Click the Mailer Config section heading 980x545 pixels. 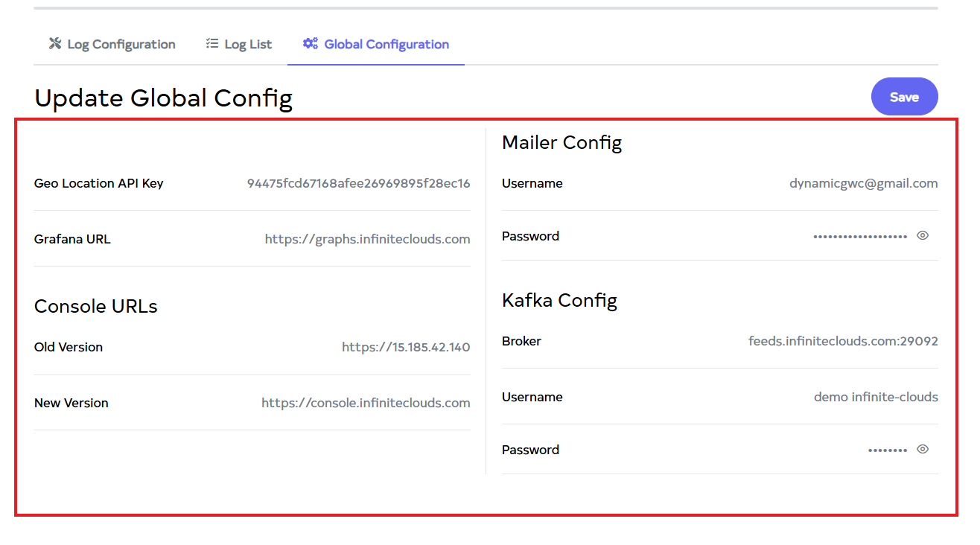[x=561, y=143]
